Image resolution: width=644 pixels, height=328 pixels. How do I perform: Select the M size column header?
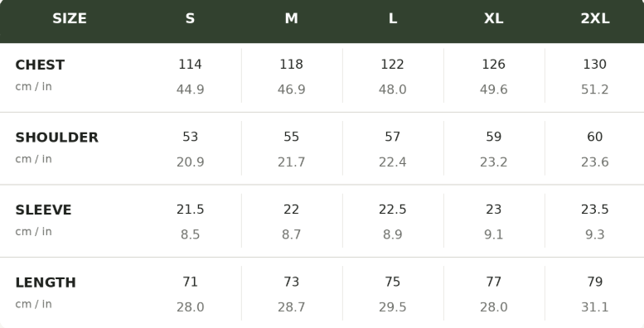291,18
